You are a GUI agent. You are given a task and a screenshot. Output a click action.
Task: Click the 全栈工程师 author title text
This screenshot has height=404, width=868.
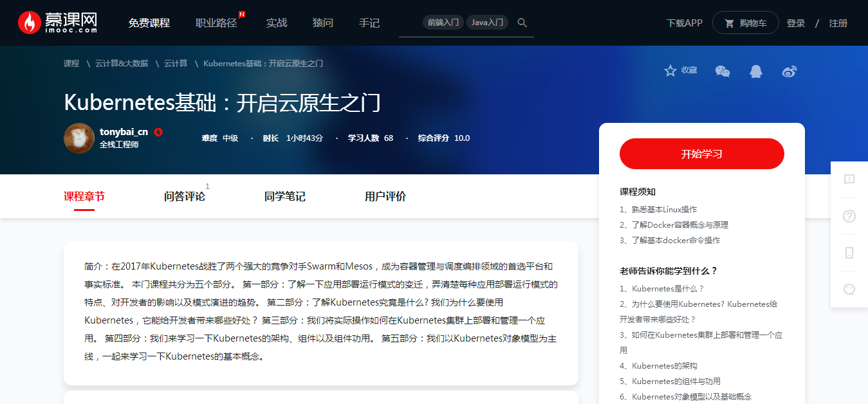point(119,145)
